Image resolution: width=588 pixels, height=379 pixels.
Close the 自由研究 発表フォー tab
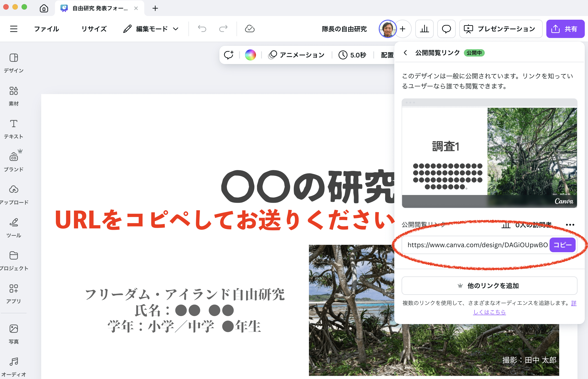coord(136,8)
